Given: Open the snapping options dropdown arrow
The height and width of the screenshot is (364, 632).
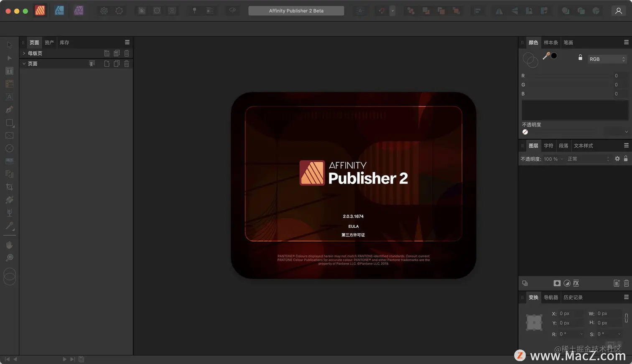Looking at the screenshot, I should click(x=392, y=11).
